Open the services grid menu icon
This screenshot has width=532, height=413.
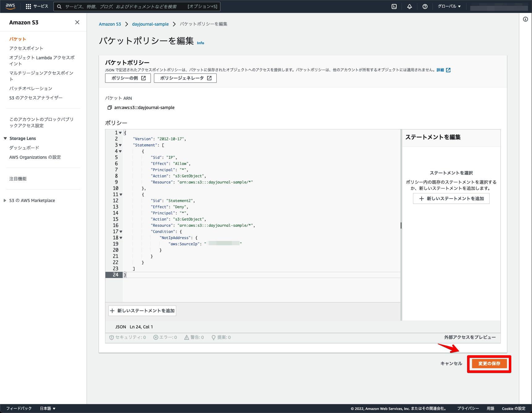point(28,6)
